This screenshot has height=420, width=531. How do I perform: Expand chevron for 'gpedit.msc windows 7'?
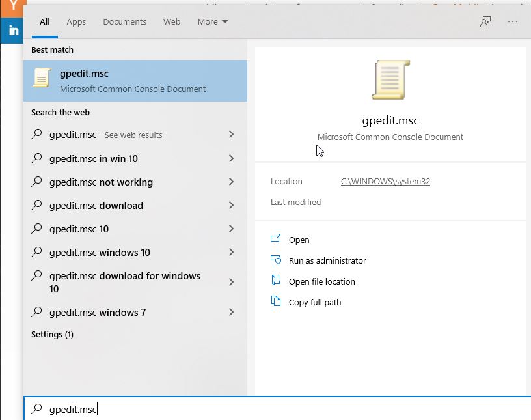coord(231,312)
